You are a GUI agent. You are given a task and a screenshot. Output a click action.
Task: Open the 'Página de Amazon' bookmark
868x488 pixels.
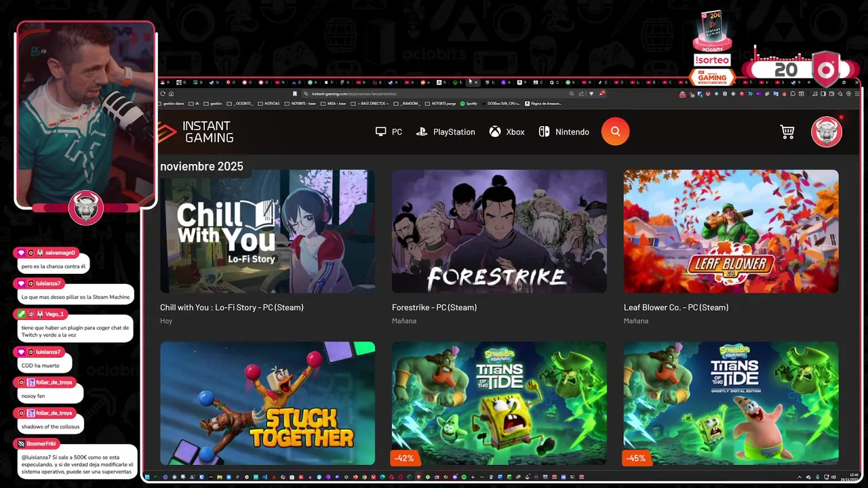coord(543,104)
